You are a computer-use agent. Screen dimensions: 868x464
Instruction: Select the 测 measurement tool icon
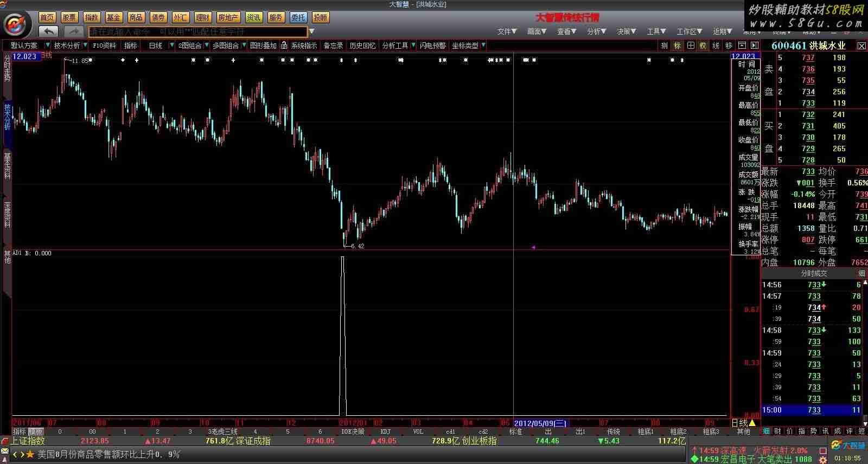pos(664,46)
